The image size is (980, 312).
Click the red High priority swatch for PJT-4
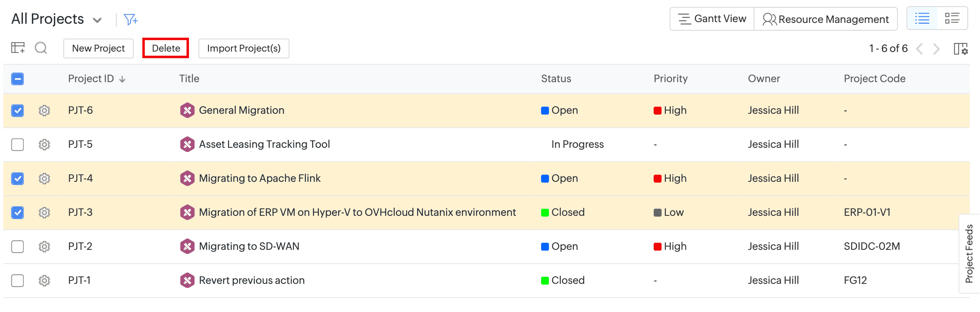click(657, 179)
